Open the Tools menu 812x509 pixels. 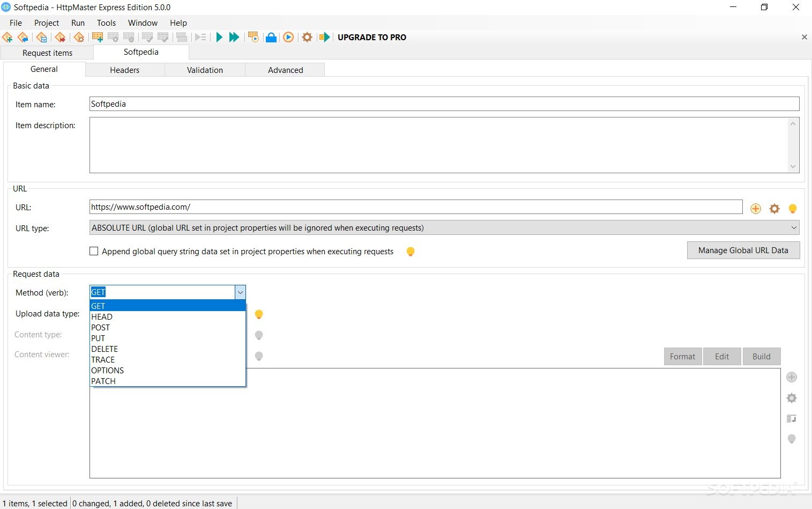tap(107, 23)
